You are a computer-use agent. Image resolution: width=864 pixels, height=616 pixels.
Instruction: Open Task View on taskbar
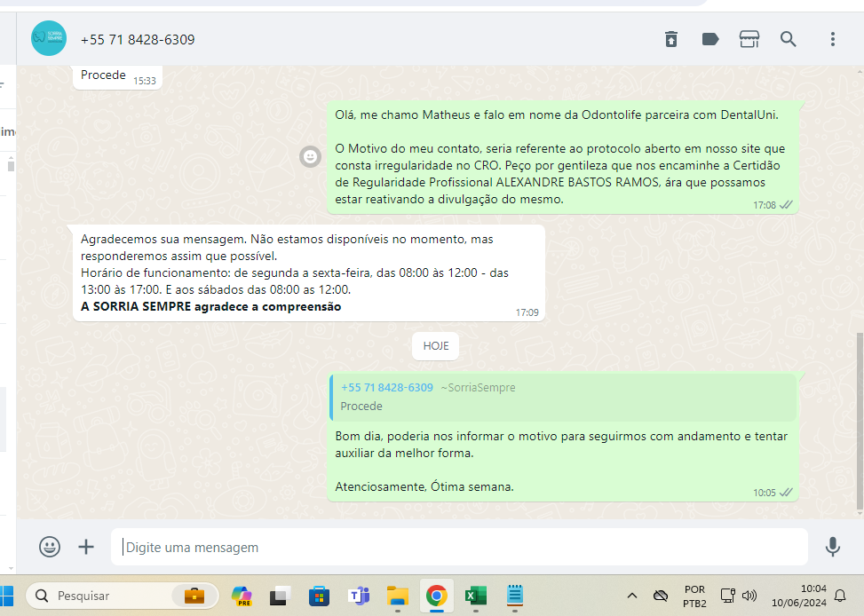point(281,596)
